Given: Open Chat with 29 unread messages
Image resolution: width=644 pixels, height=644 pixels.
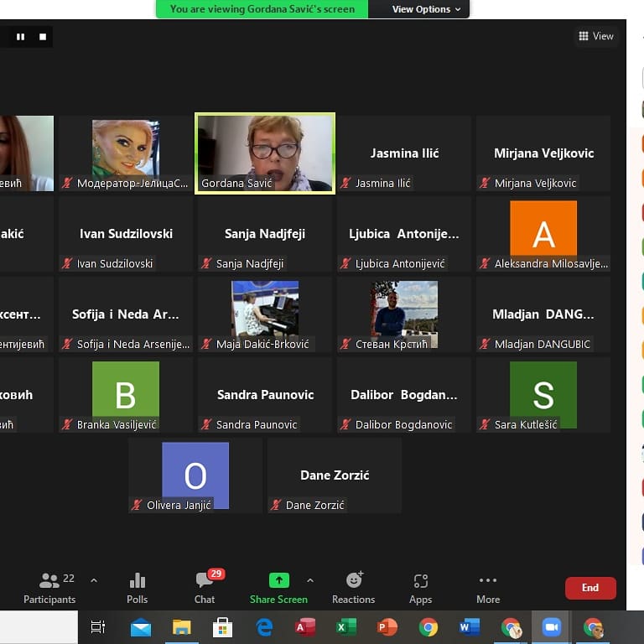Looking at the screenshot, I should click(205, 587).
